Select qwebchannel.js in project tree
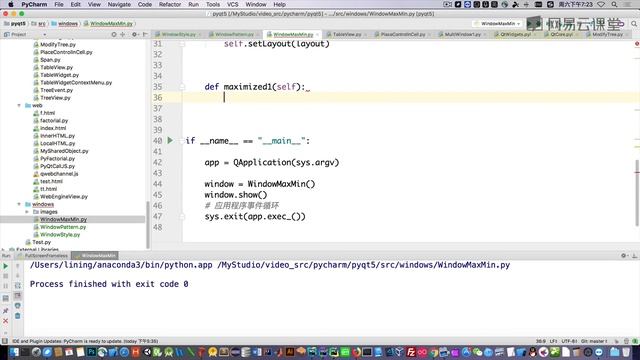 (59, 174)
